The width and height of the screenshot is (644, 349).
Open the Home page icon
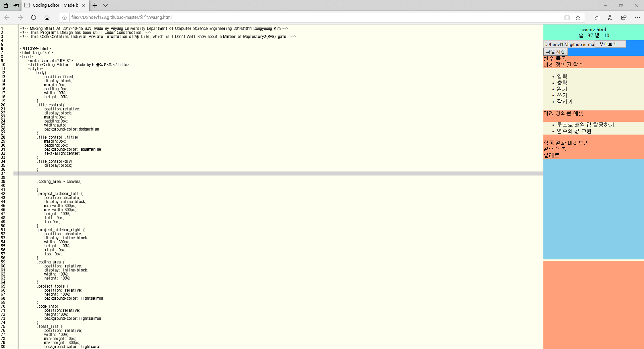click(x=47, y=17)
